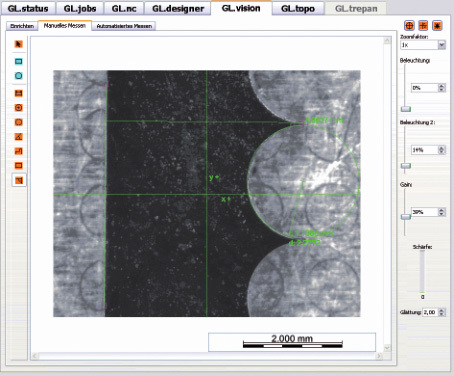Pick the step-height measuring tool

pos(19,151)
